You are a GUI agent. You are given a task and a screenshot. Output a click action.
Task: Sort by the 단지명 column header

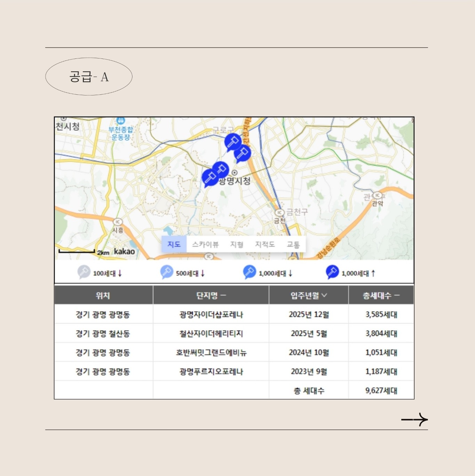211,295
